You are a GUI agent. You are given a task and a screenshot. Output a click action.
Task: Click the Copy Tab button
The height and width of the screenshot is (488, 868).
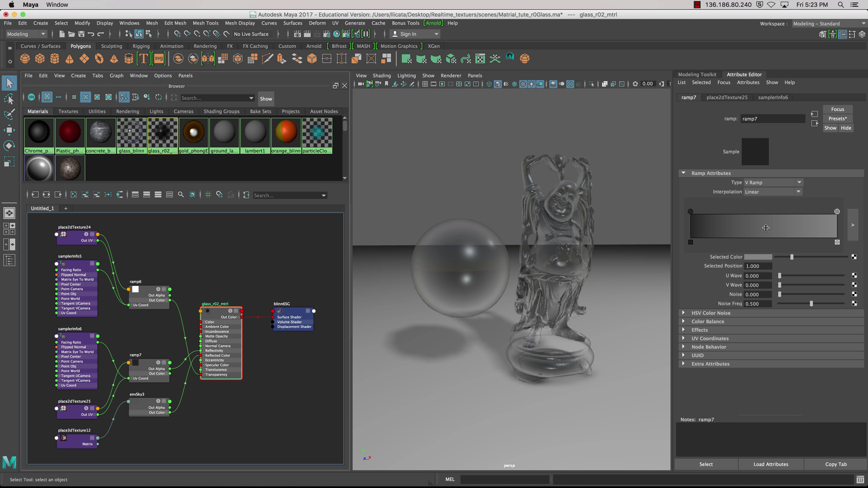pos(836,464)
